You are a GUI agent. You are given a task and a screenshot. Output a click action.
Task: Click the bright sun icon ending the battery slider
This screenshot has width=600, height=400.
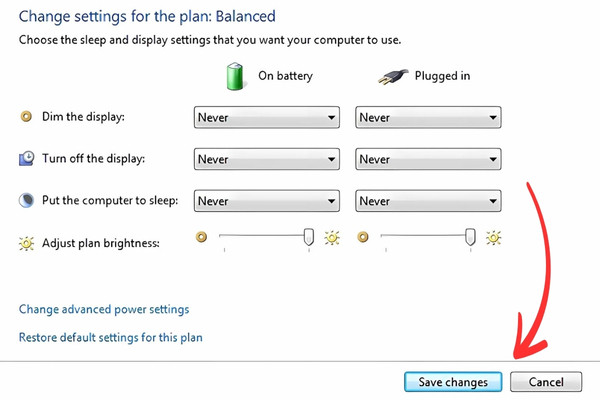(331, 238)
